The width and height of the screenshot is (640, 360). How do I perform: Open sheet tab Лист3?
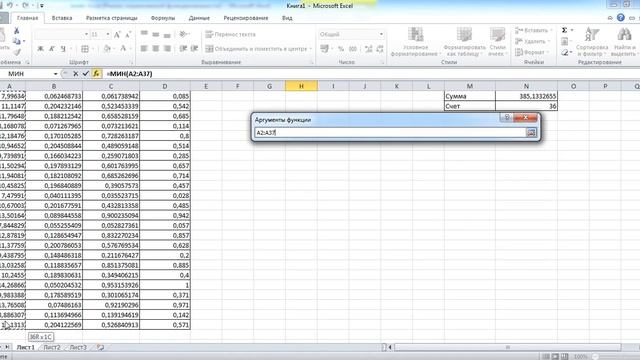78,347
